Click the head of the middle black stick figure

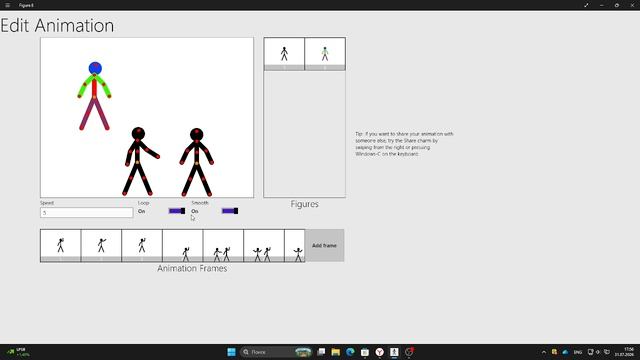coord(138,133)
